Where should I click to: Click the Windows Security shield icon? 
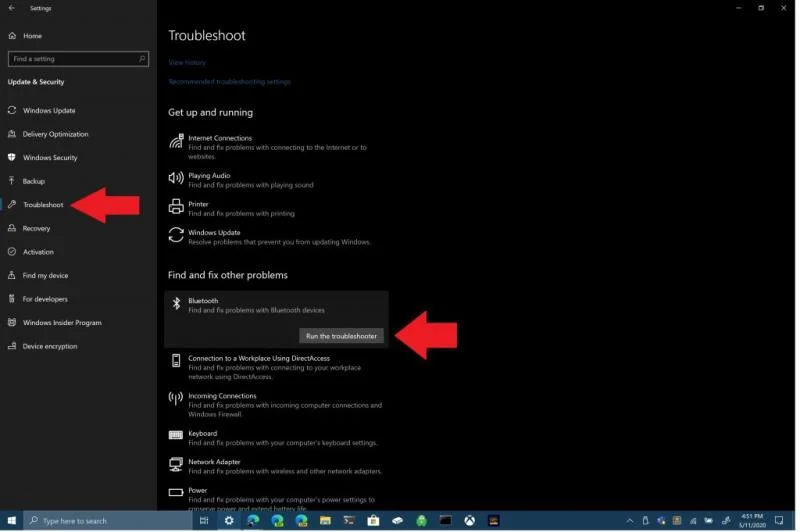pos(12,157)
